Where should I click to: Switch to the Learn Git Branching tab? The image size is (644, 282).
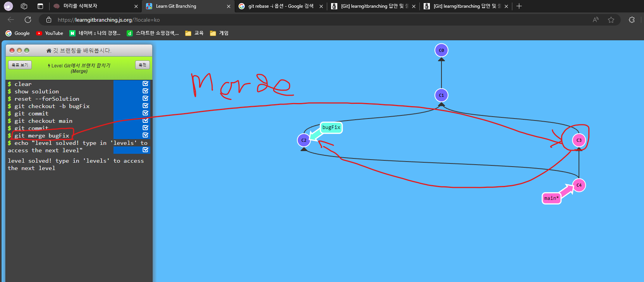click(x=188, y=6)
